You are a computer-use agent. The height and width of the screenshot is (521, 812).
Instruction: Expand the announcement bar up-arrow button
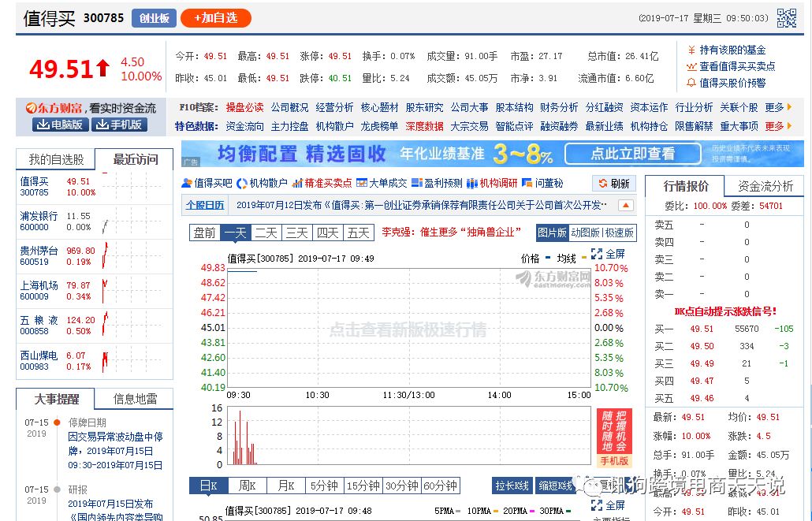[x=626, y=205]
